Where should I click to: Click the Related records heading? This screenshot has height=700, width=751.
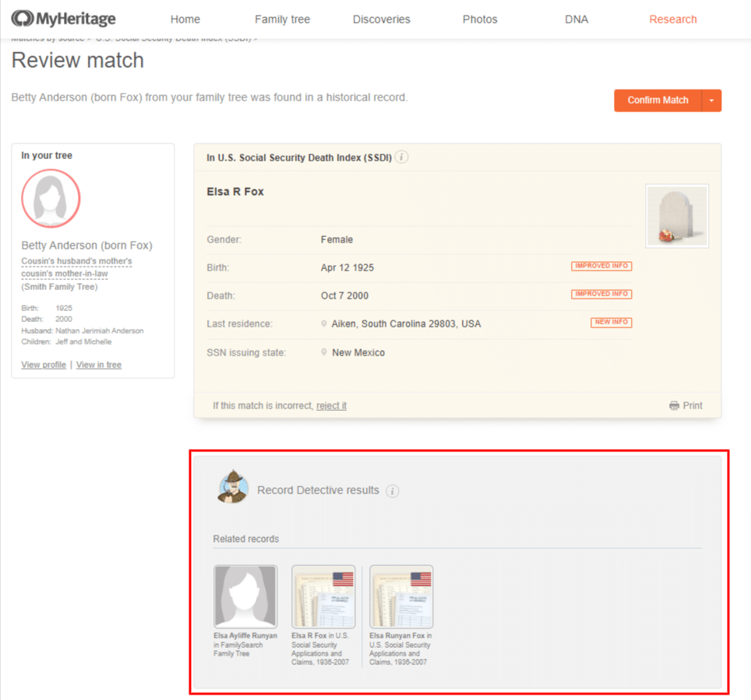click(x=245, y=539)
